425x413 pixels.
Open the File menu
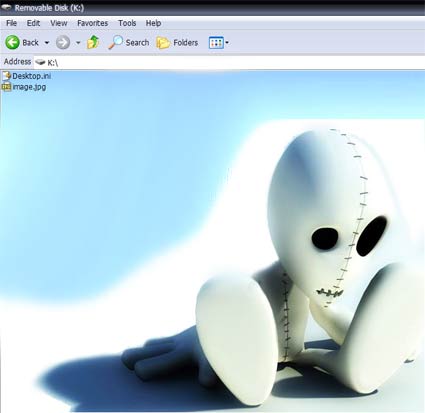click(x=11, y=23)
